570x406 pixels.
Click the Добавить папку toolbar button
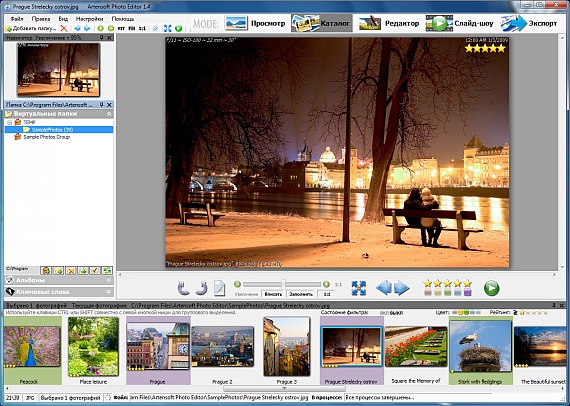click(31, 28)
